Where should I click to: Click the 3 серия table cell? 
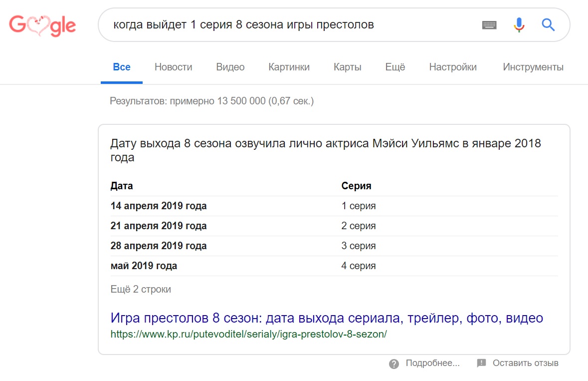point(359,246)
